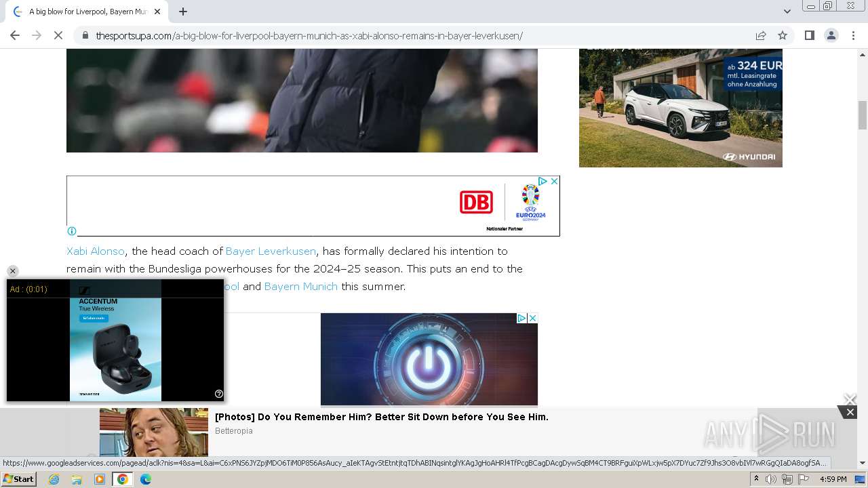Click the Accentum earbuds ad image

(x=115, y=340)
